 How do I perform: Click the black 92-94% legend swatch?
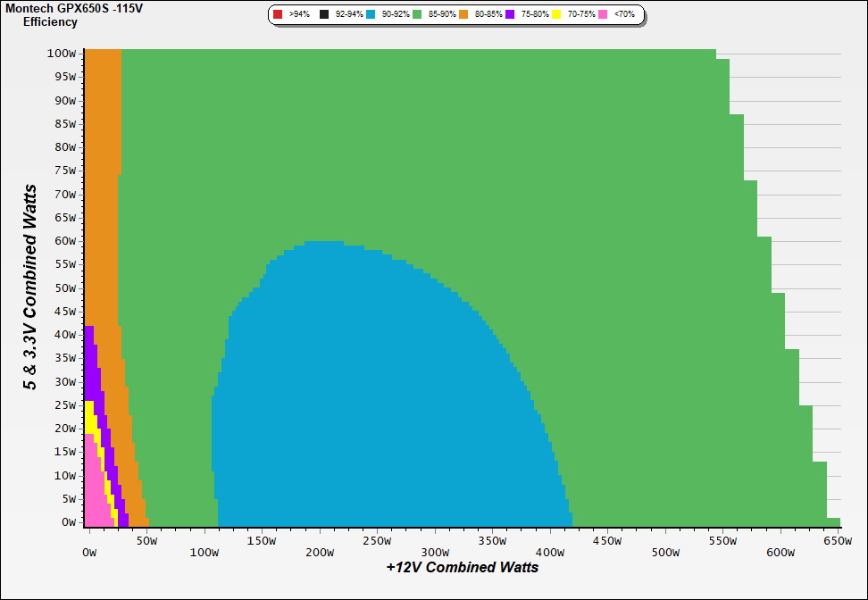pos(324,15)
